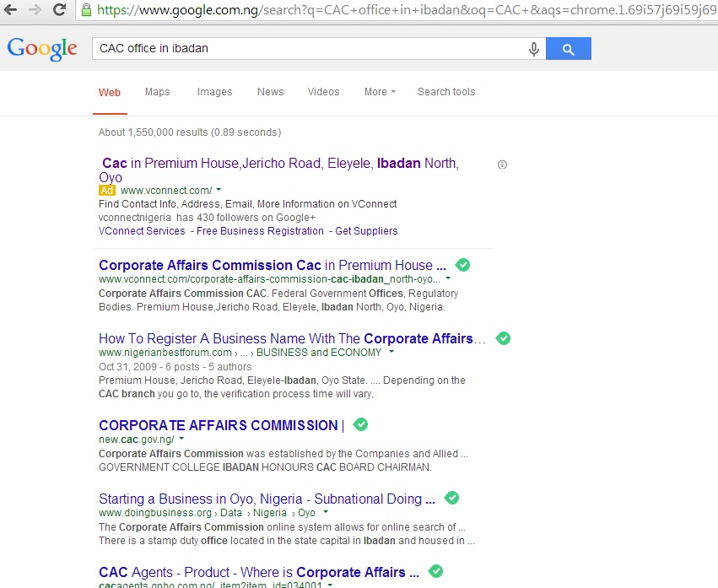Click the blue magnifier search button
This screenshot has width=718, height=588.
click(x=569, y=49)
